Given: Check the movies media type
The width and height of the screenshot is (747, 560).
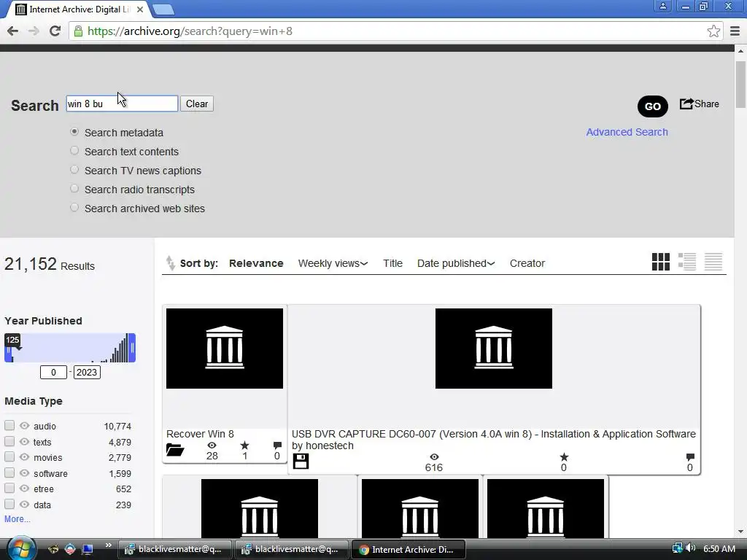Looking at the screenshot, I should [9, 457].
